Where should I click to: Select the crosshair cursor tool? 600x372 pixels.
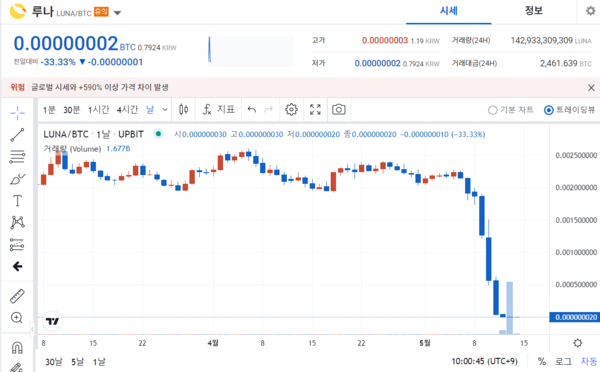17,113
